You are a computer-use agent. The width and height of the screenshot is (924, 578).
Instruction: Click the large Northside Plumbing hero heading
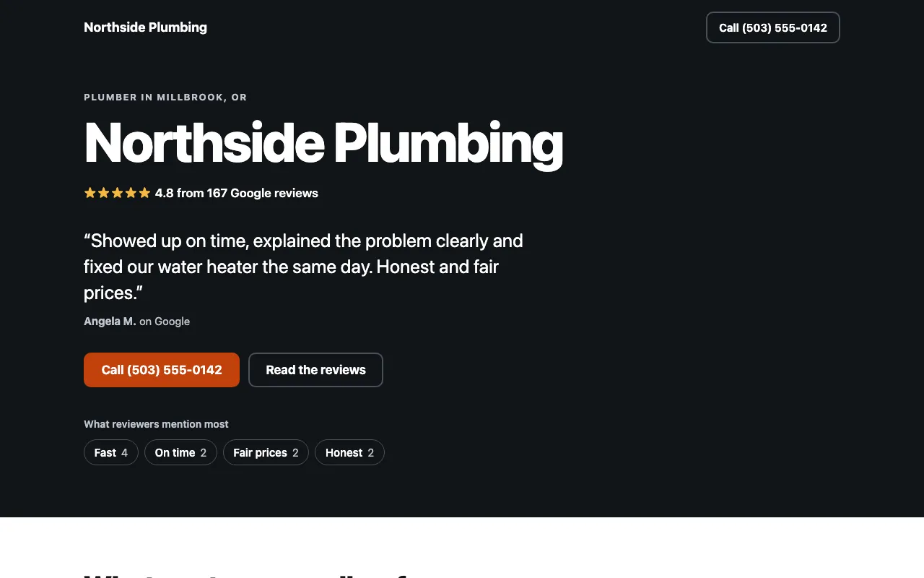point(323,143)
